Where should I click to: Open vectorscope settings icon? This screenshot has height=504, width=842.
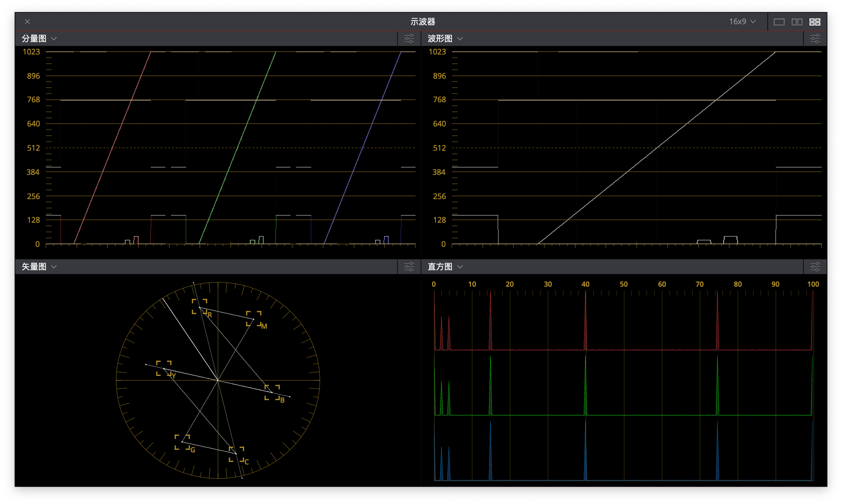pyautogui.click(x=409, y=267)
